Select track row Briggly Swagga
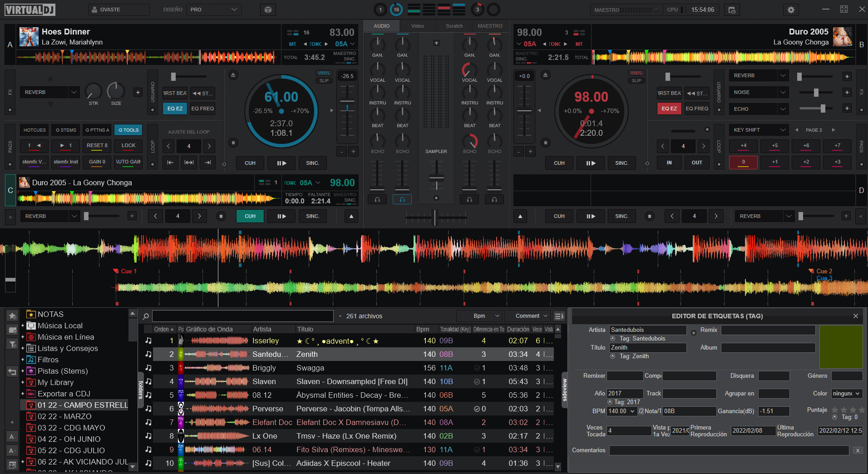Screen dimensions: 868x474 pos(349,368)
